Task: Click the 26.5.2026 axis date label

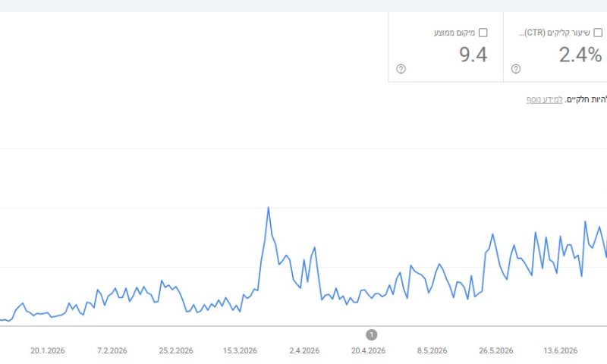Action: pyautogui.click(x=496, y=350)
